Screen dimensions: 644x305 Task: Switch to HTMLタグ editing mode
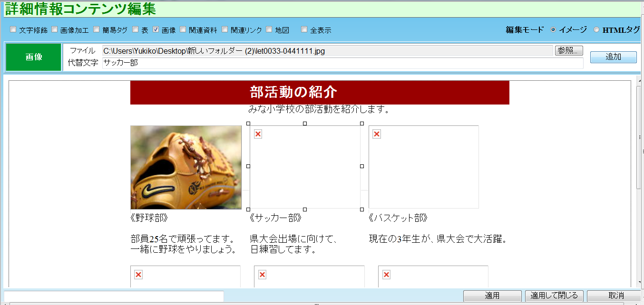tap(596, 29)
